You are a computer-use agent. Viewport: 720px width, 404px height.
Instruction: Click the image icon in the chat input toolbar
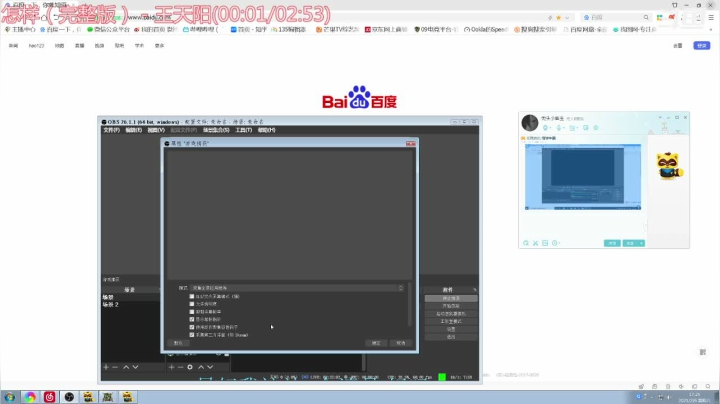[x=545, y=243]
